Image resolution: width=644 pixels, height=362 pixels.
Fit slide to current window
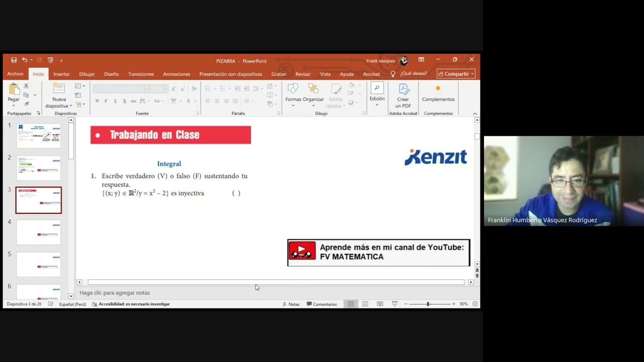click(x=475, y=304)
